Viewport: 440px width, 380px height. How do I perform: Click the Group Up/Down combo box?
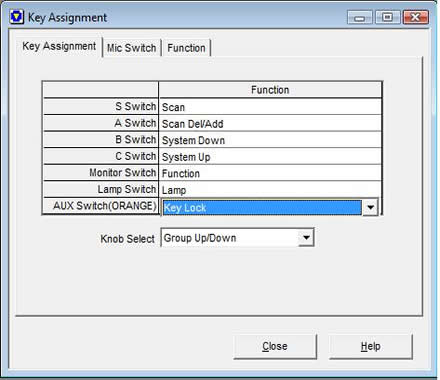coord(237,238)
